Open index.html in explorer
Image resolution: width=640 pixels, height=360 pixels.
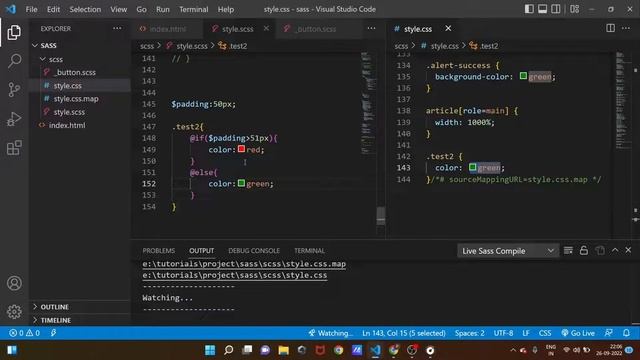click(x=67, y=125)
